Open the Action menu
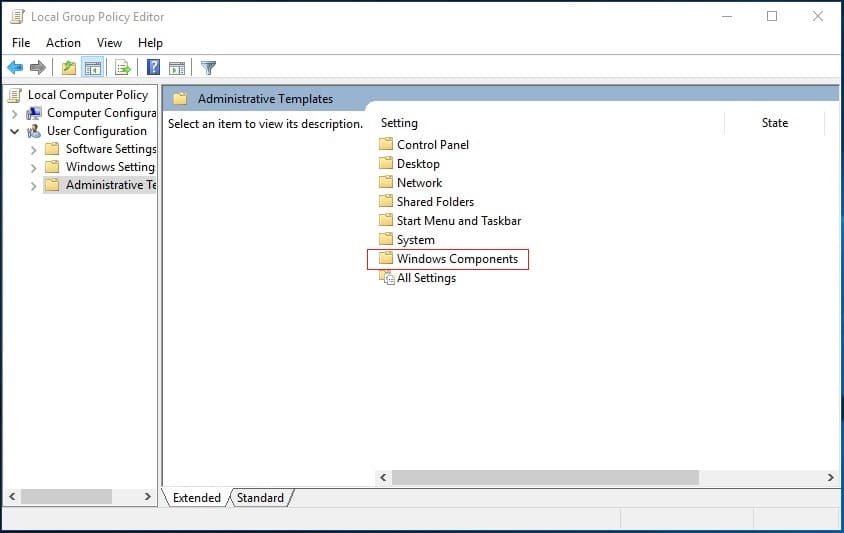Screen dimensions: 844x533 click(63, 43)
